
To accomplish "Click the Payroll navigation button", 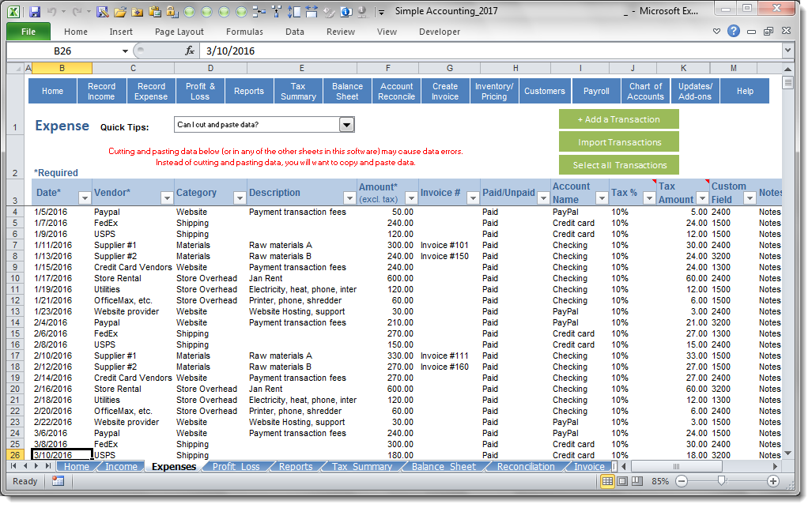I will pos(596,91).
